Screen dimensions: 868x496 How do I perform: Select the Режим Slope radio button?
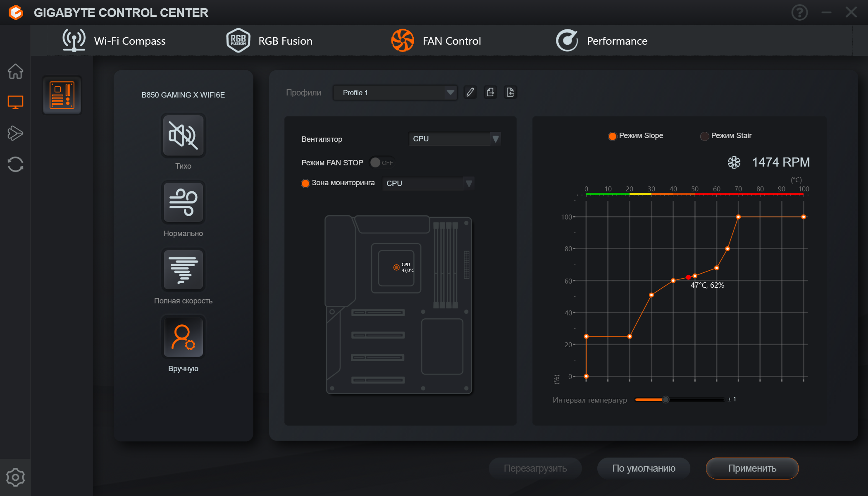(x=613, y=136)
